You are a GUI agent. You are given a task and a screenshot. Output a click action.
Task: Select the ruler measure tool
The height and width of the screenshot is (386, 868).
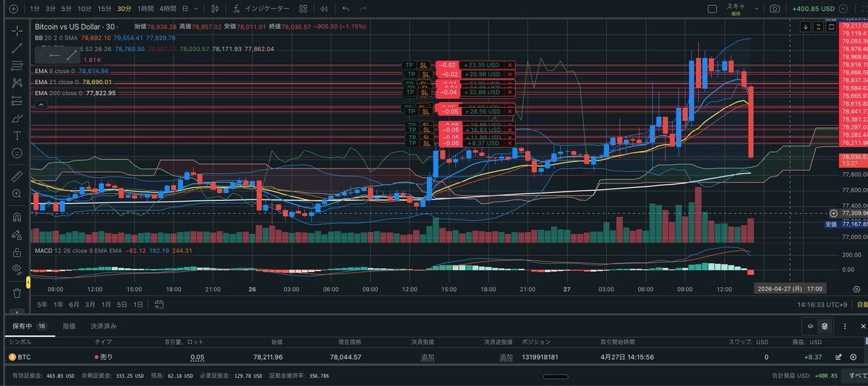(x=17, y=176)
